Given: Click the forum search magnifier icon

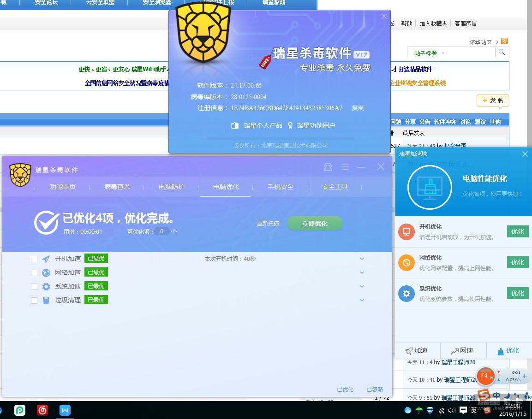Looking at the screenshot, I should (502, 52).
